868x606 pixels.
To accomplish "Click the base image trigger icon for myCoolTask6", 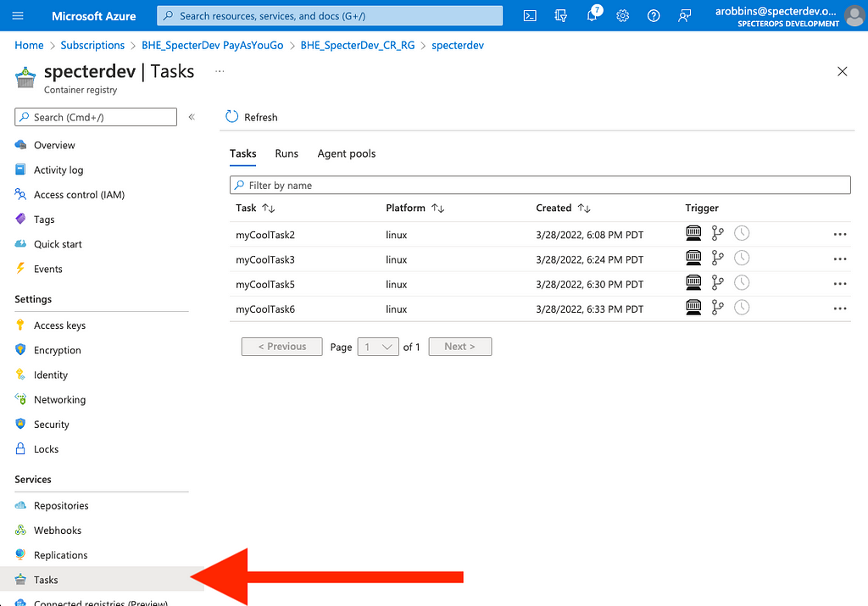I will point(693,307).
